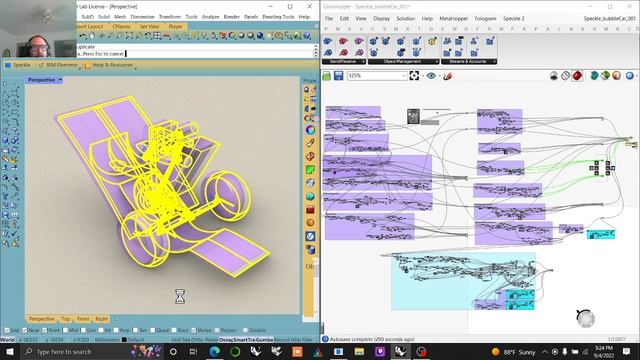Click the teal sphere panel icon
This screenshot has height=360, width=640.
(x=310, y=196)
